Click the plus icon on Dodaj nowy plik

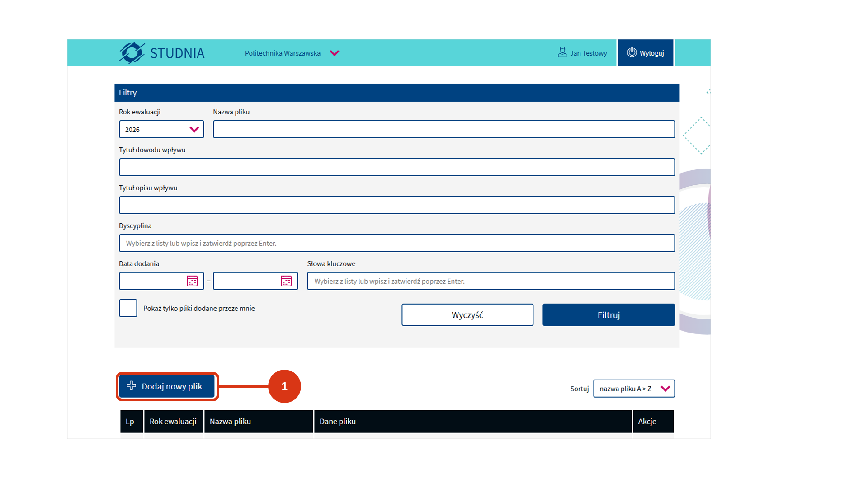(x=131, y=386)
